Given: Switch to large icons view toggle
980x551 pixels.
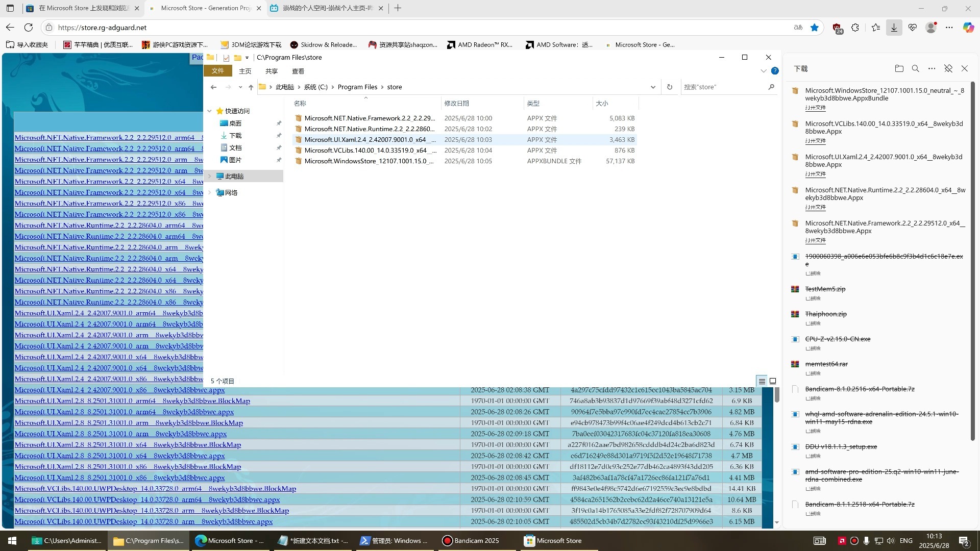Looking at the screenshot, I should point(773,381).
